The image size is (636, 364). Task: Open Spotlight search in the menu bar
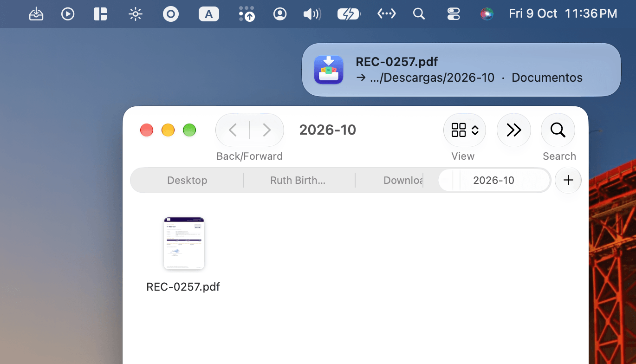coord(419,14)
